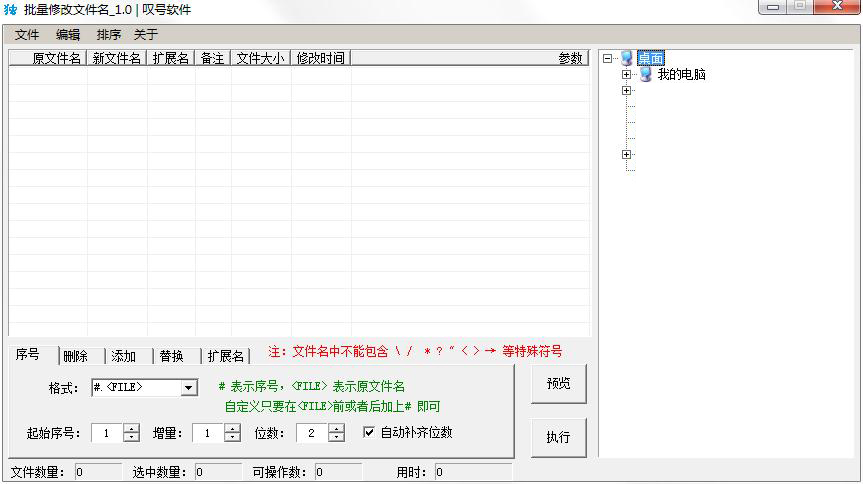Click the red note '注: 文件名中不能包含'

(328, 351)
